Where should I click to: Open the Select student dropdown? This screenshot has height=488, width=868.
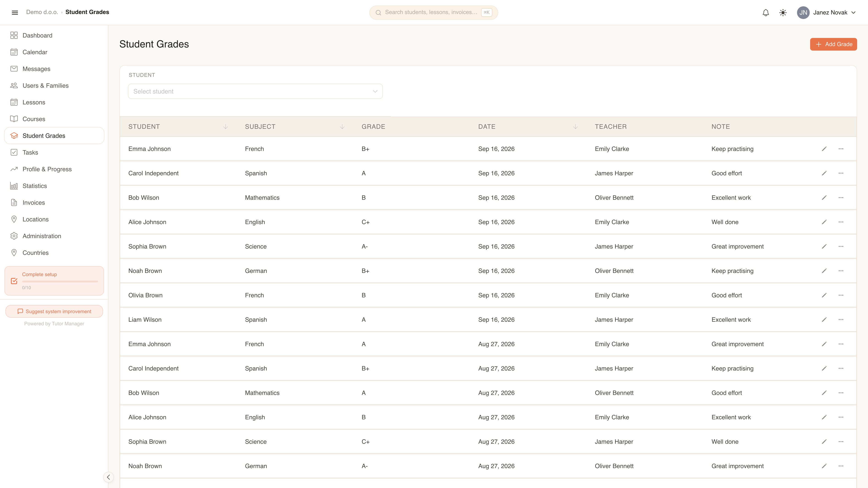255,91
